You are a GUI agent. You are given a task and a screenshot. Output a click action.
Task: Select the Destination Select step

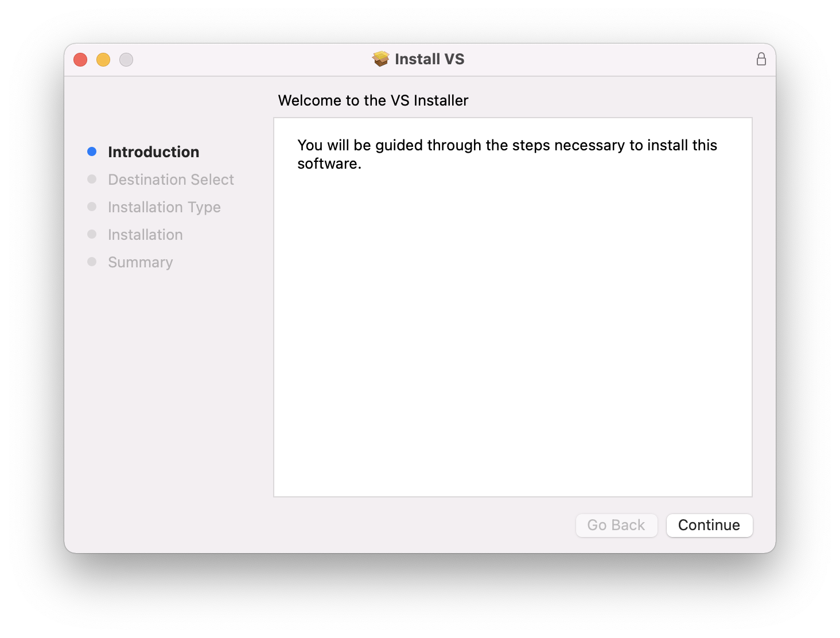(171, 180)
